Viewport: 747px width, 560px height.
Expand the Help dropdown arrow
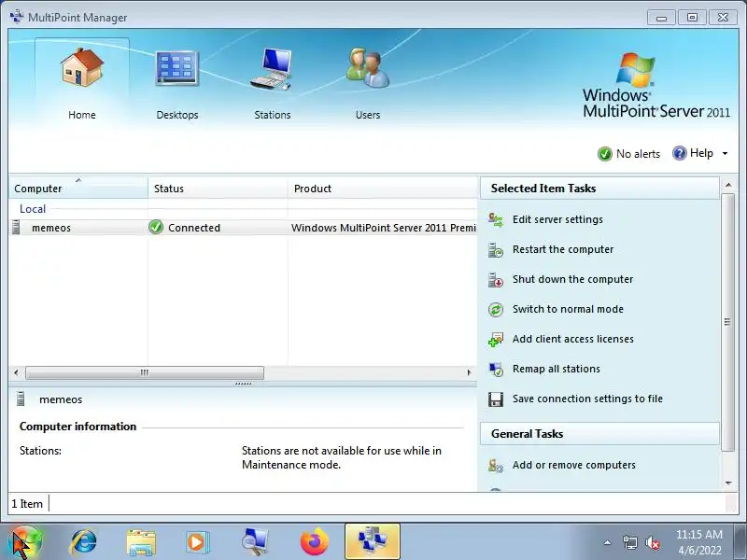(725, 153)
